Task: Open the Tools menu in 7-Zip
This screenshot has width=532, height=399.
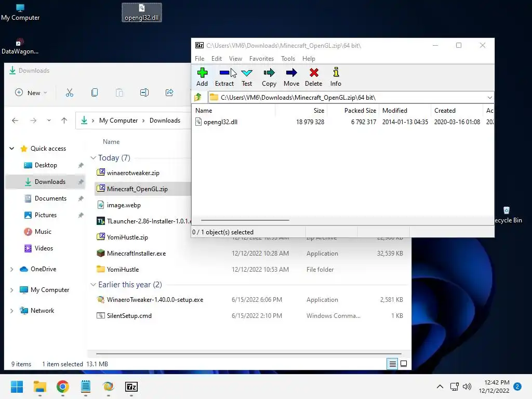Action: click(x=288, y=59)
